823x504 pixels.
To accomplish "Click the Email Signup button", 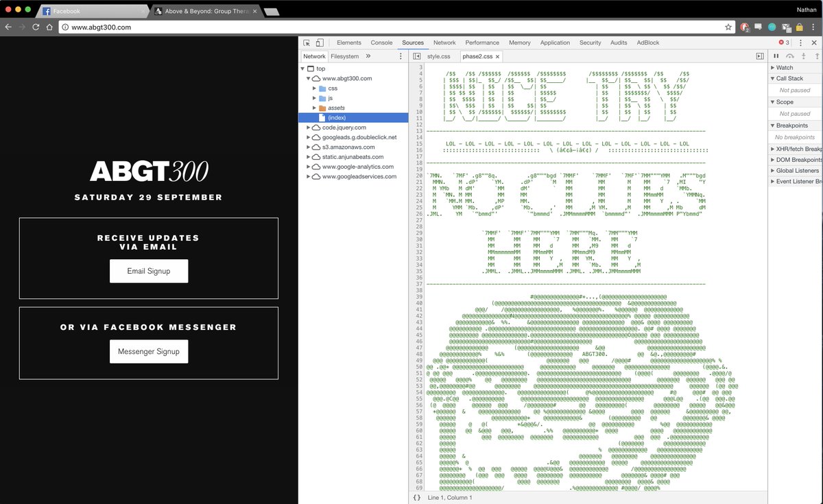I will [x=149, y=271].
